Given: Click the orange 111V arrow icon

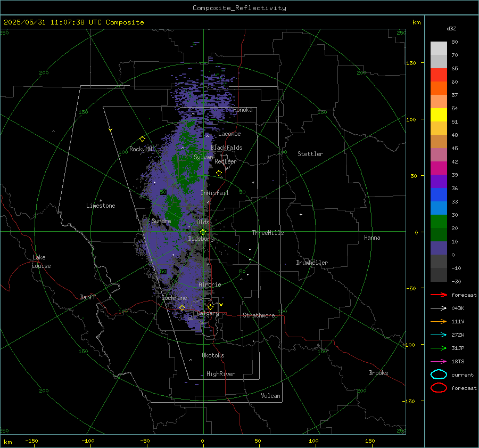Looking at the screenshot, I should click(x=439, y=321).
